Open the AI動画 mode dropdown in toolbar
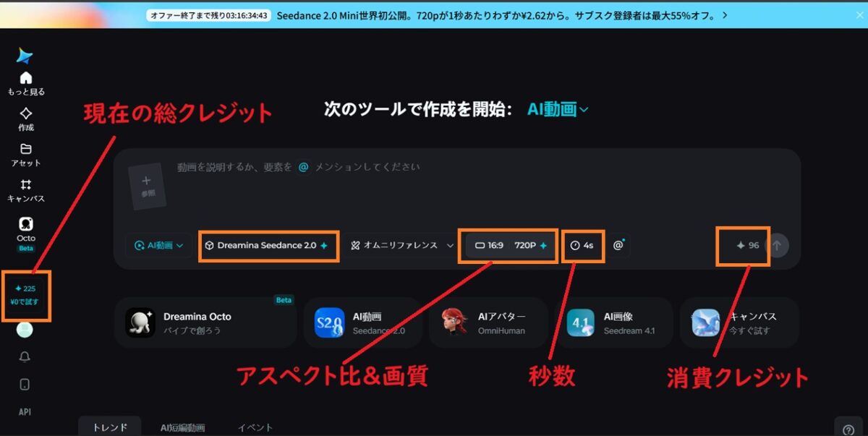 (x=158, y=246)
